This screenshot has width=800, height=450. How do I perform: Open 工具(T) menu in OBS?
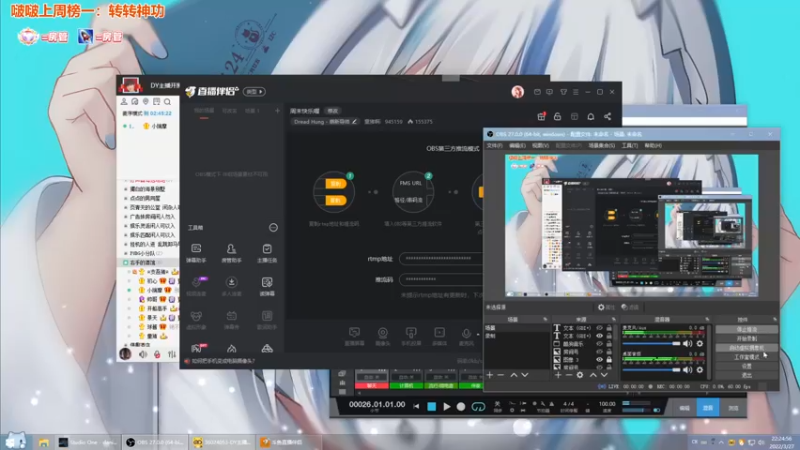(630, 145)
